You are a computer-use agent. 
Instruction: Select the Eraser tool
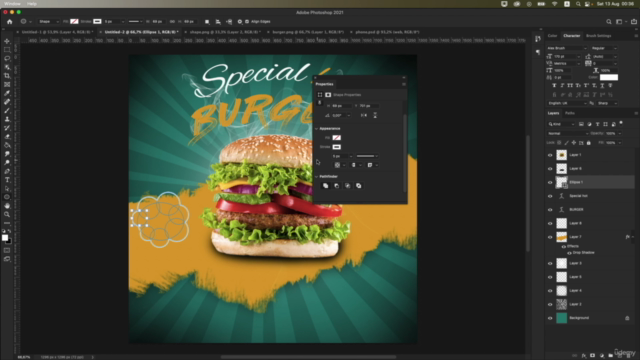pos(7,136)
